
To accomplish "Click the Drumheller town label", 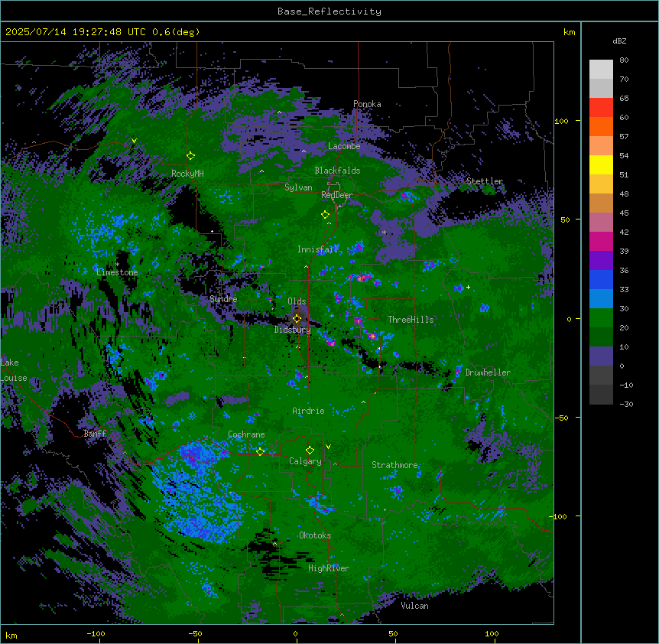I will [488, 372].
